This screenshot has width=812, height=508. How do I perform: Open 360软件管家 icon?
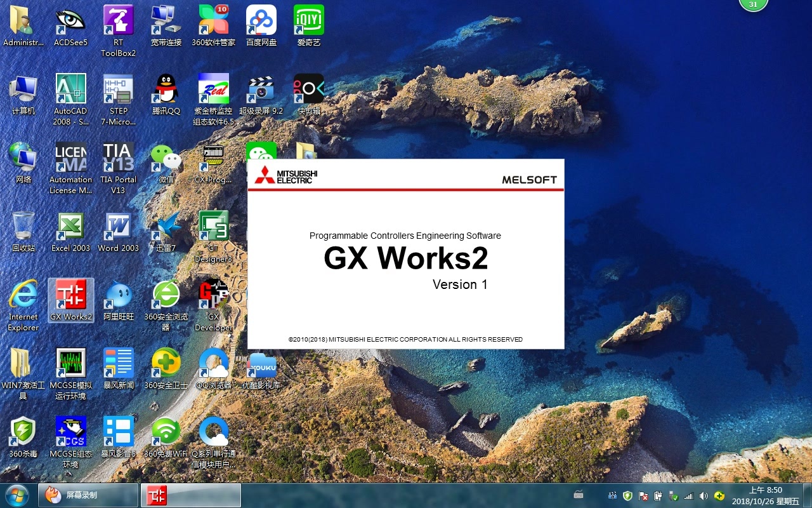point(214,25)
